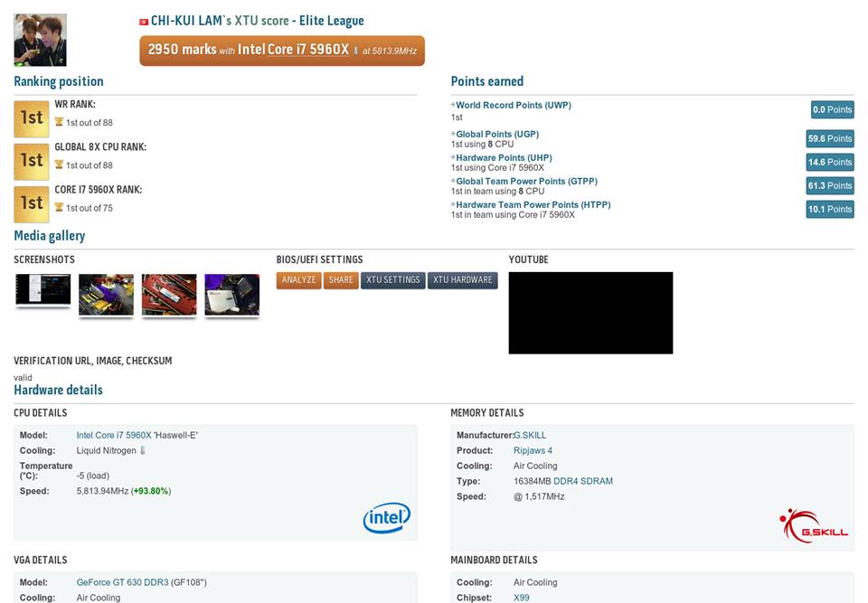Open the XTU score benchmark link
The width and height of the screenshot is (868, 603).
pyautogui.click(x=261, y=21)
